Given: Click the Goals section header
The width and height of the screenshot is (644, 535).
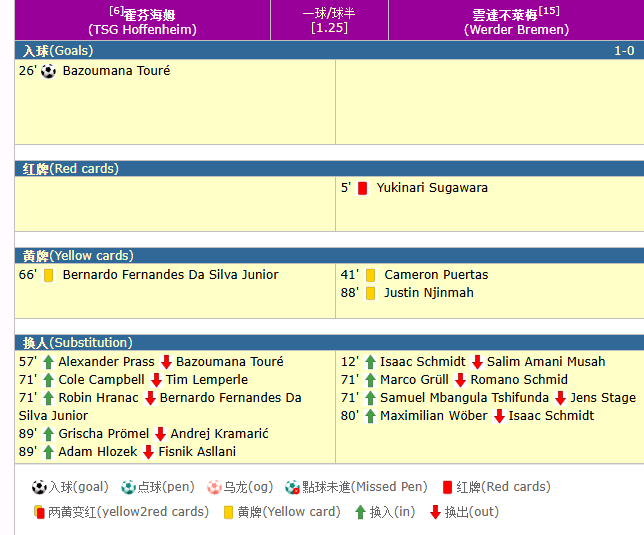Looking at the screenshot, I should point(329,51).
